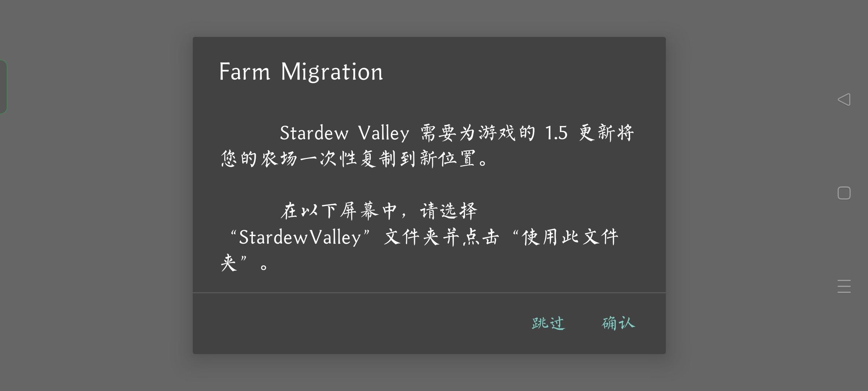Select Farm Migration dialog title
Screen dimensions: 868x391
tap(300, 71)
